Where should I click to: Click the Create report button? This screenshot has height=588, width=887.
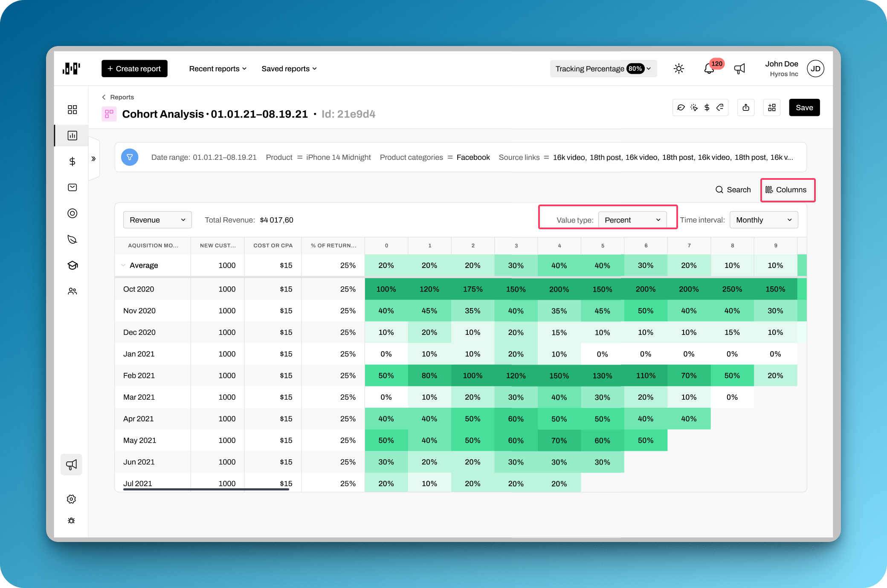click(x=134, y=69)
